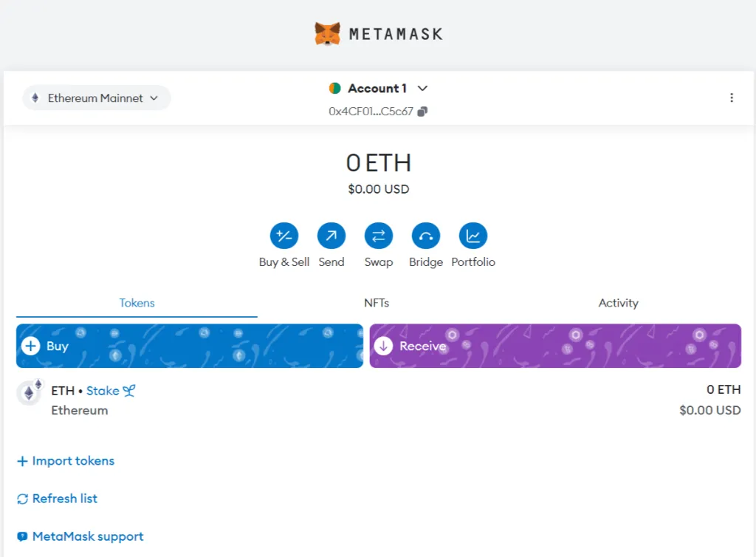The image size is (756, 557).
Task: Open the Portfolio chart icon
Action: 473,236
